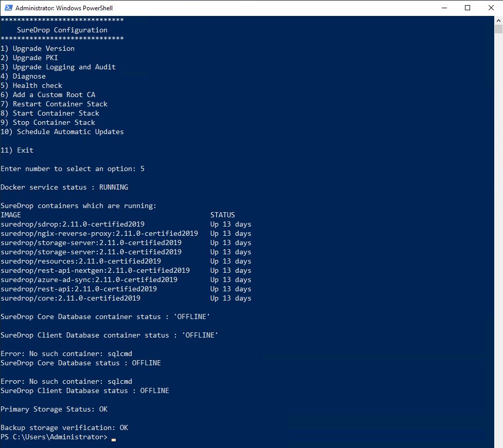Click menu line '2) Upgrade PKI'
The height and width of the screenshot is (448, 503).
(x=29, y=58)
